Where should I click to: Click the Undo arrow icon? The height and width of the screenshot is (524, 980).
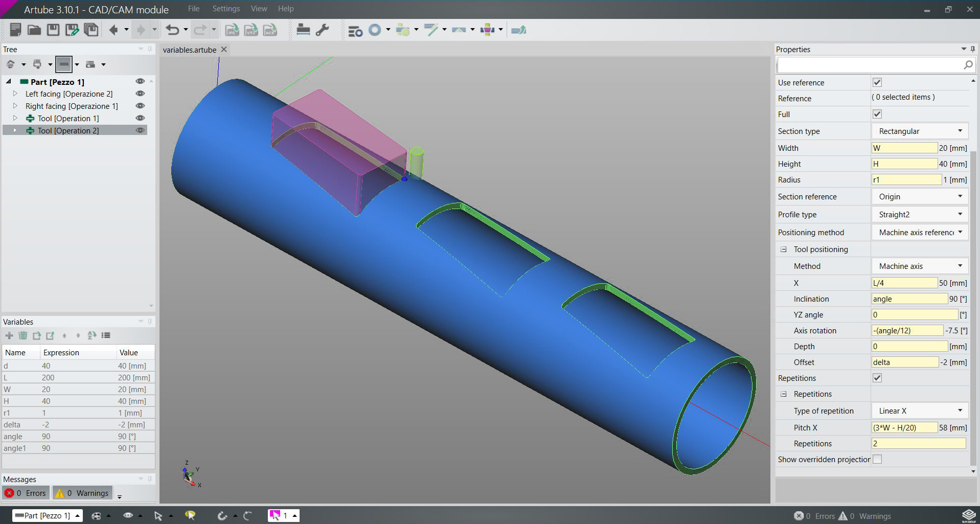pos(172,30)
